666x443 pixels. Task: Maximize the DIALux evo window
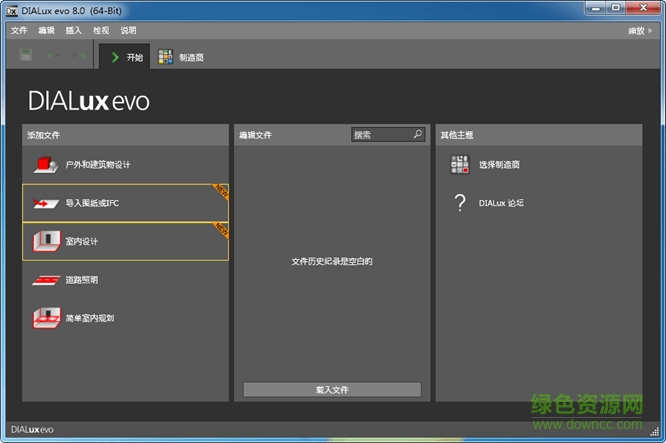coord(616,8)
